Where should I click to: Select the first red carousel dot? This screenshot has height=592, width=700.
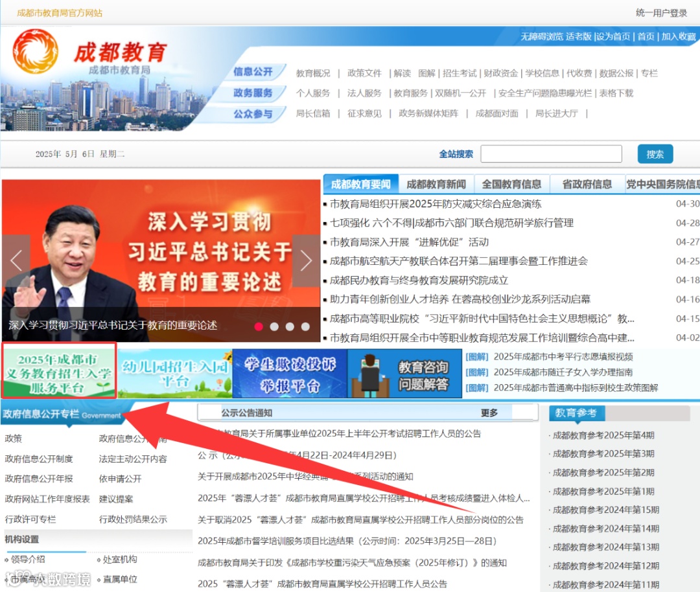(259, 326)
